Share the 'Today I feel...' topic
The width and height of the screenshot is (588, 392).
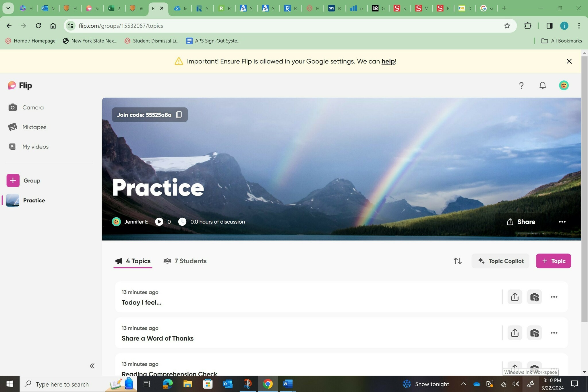[514, 297]
